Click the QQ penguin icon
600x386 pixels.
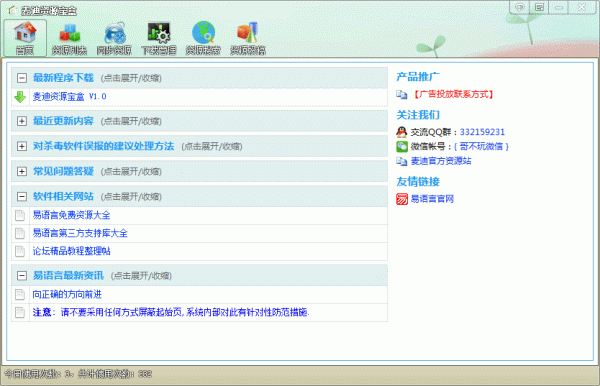coord(402,132)
